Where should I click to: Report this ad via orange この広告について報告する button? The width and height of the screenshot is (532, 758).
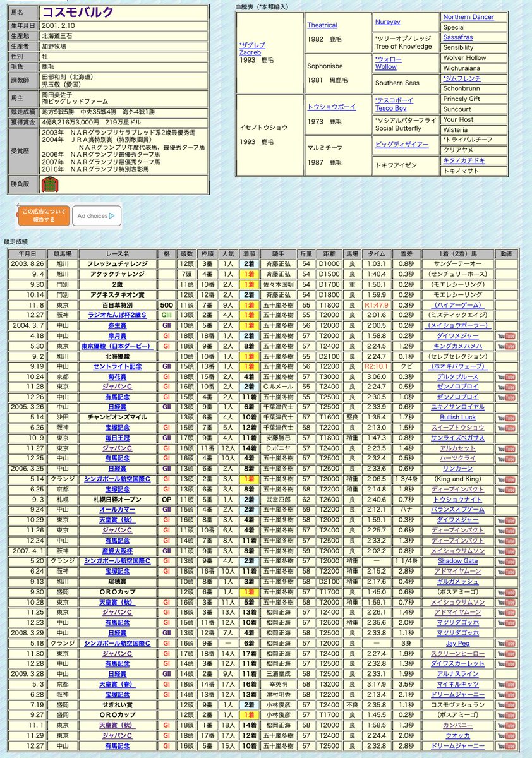43,215
